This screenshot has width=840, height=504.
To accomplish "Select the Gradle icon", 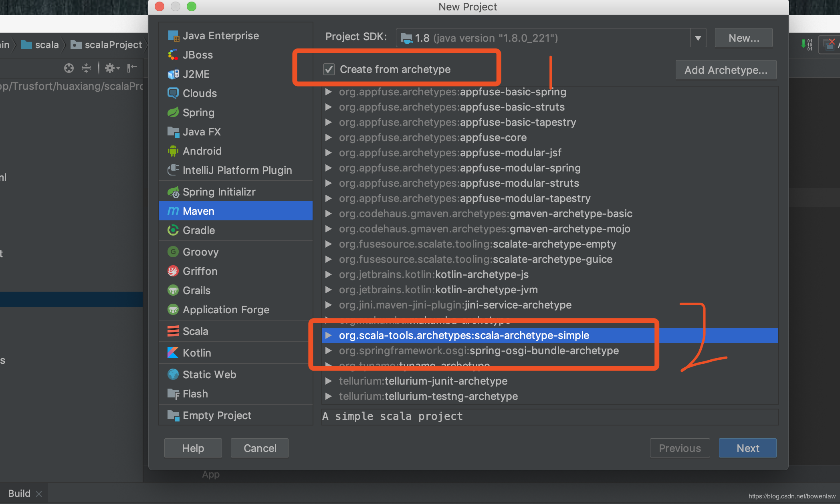I will pyautogui.click(x=173, y=230).
